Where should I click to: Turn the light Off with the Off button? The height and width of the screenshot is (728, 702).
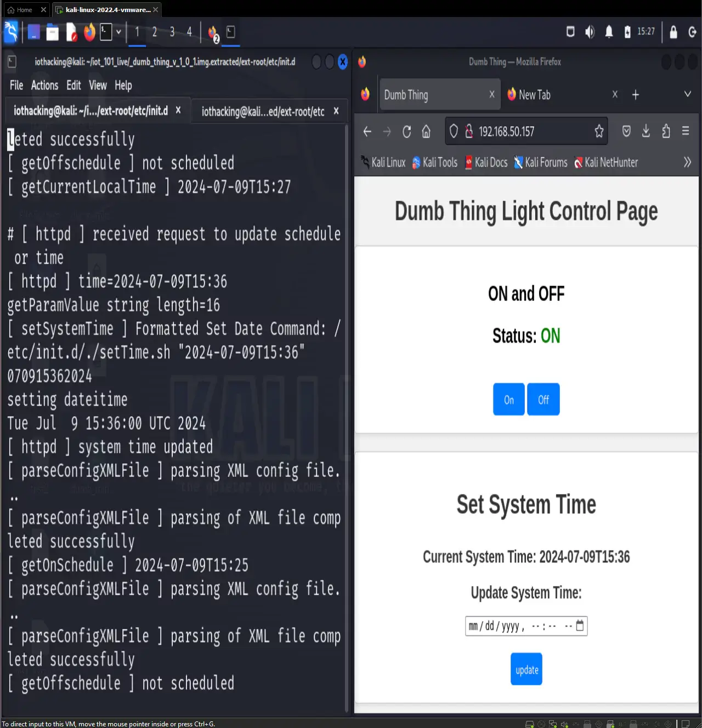point(543,399)
